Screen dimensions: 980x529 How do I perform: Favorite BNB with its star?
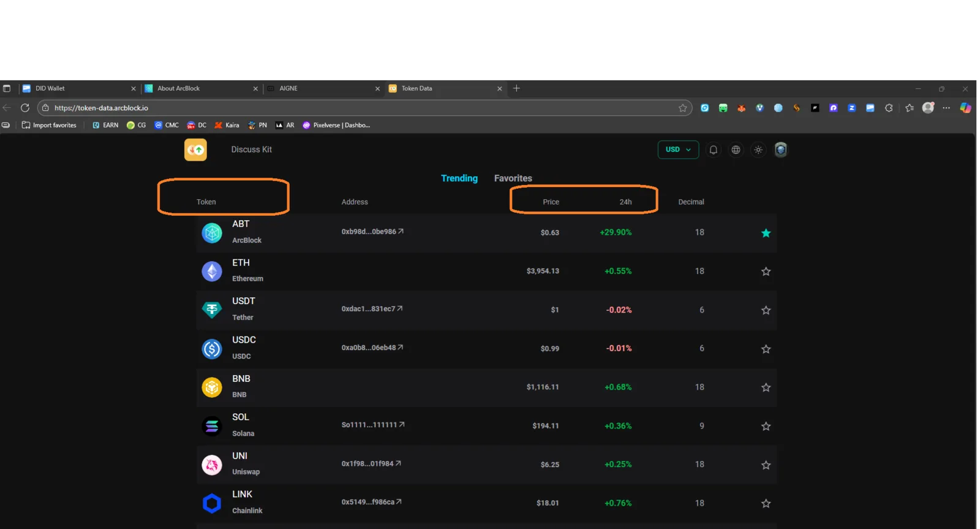coord(766,387)
